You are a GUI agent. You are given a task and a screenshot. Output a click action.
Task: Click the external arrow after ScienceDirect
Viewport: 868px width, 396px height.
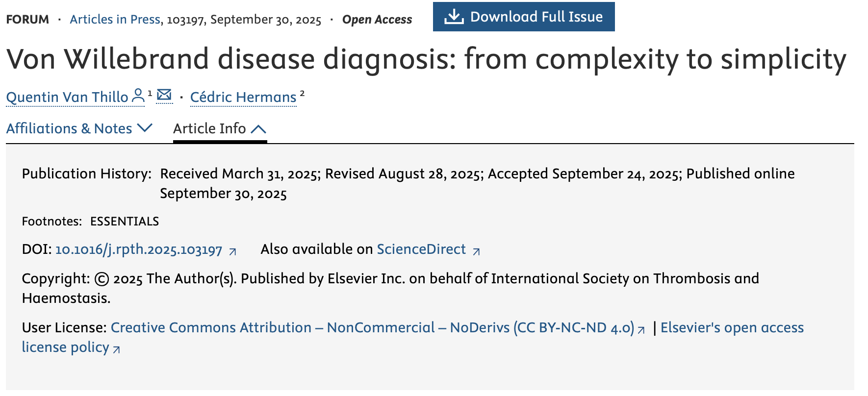point(476,251)
